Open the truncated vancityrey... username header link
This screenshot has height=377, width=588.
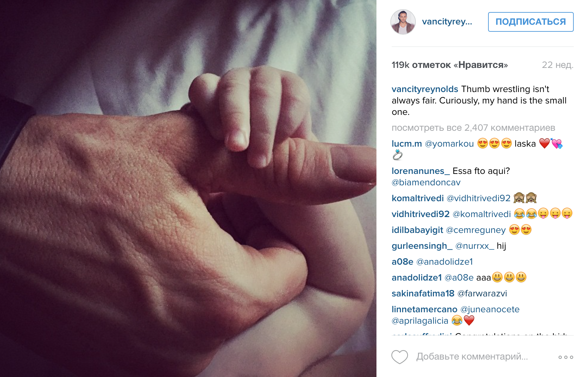447,22
